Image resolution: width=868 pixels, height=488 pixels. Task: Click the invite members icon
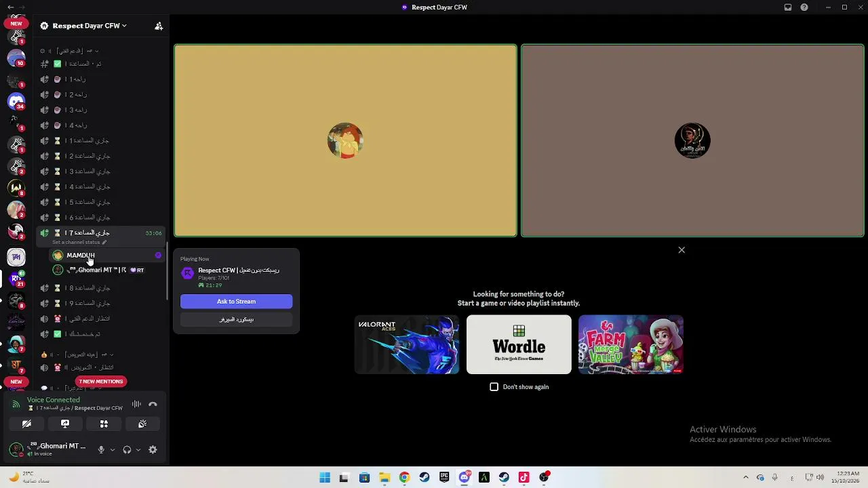[159, 26]
